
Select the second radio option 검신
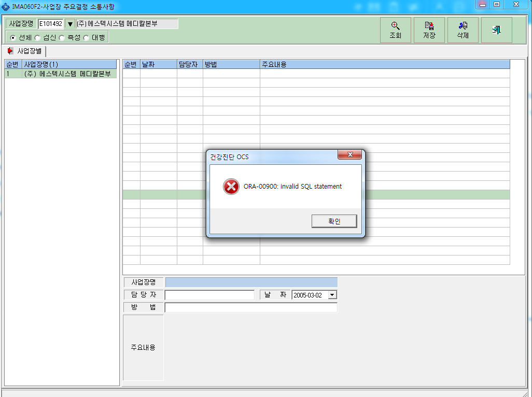(x=37, y=38)
